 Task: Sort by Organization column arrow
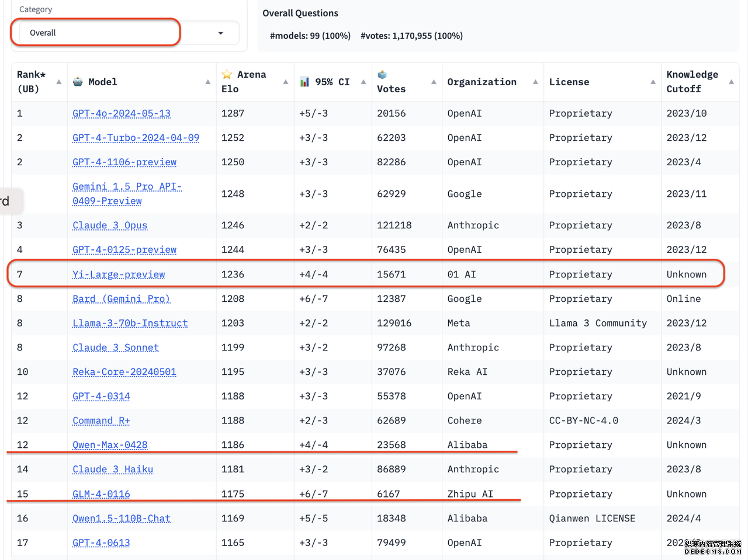coord(535,82)
